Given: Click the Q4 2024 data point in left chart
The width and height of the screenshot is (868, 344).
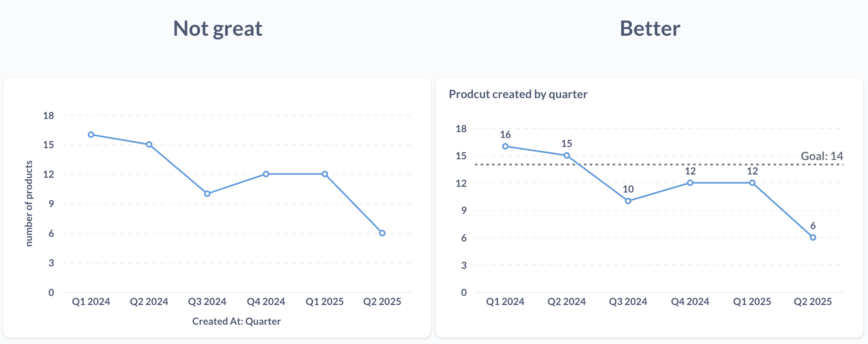Looking at the screenshot, I should point(266,174).
